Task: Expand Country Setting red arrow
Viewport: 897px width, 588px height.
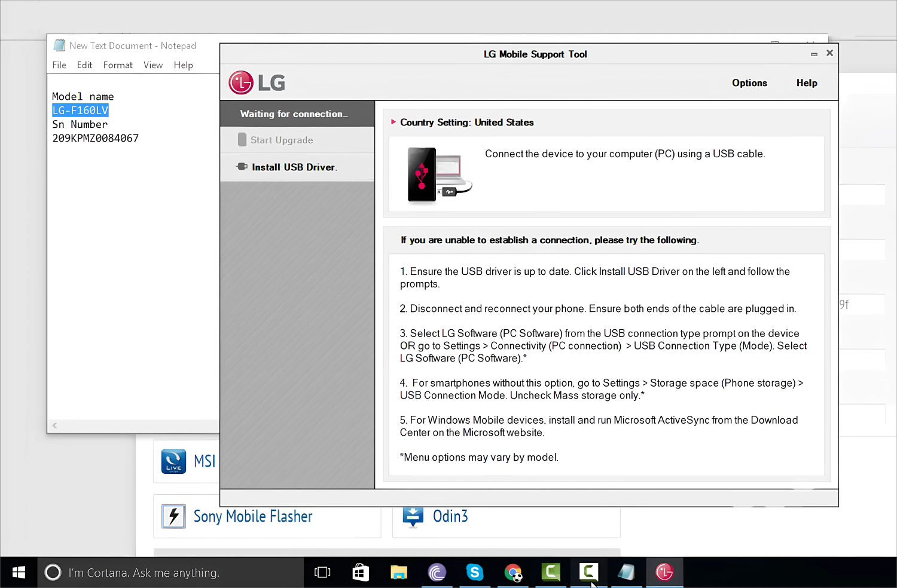Action: click(393, 122)
